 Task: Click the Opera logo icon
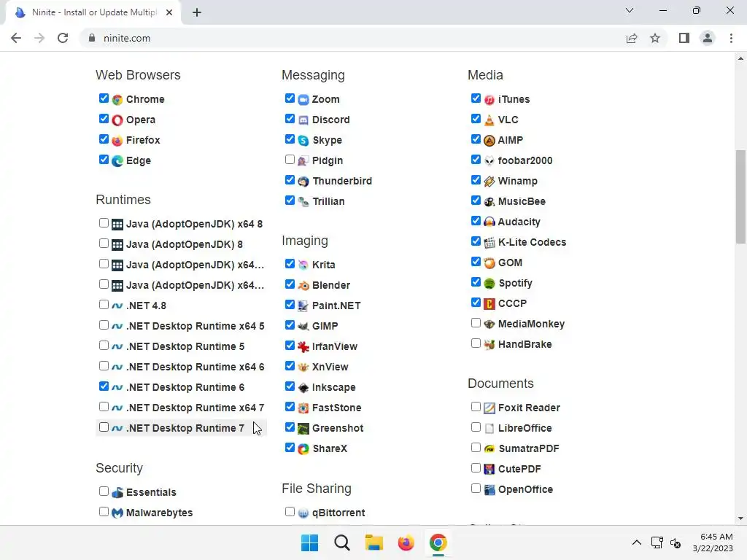click(x=117, y=120)
